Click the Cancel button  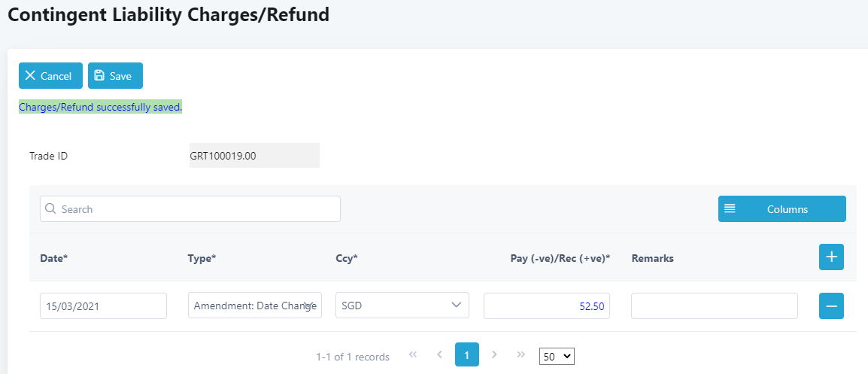point(50,76)
